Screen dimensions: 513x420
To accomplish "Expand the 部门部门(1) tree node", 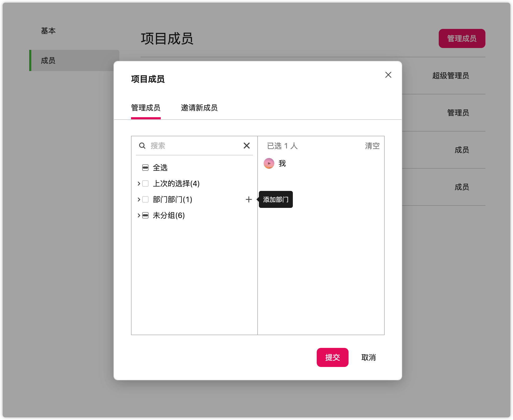I will point(139,199).
